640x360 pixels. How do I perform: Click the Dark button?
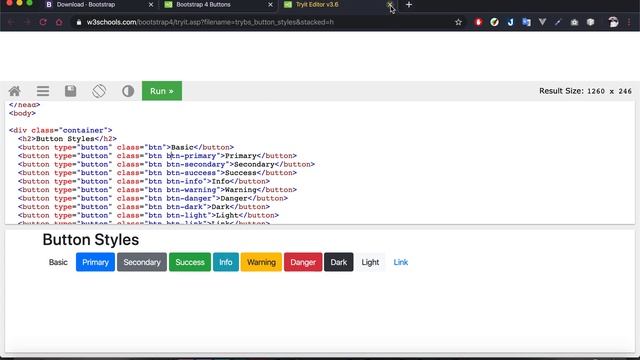339,262
